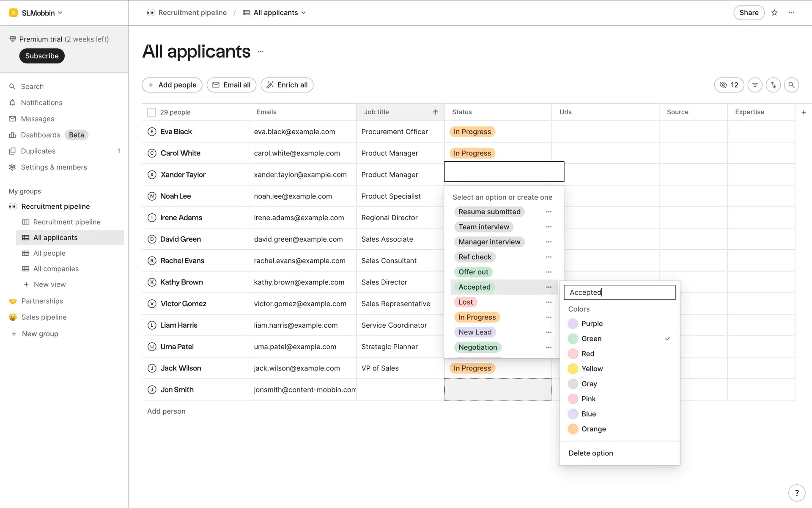The height and width of the screenshot is (508, 812).
Task: Sort by Job title column arrow
Action: click(x=435, y=112)
